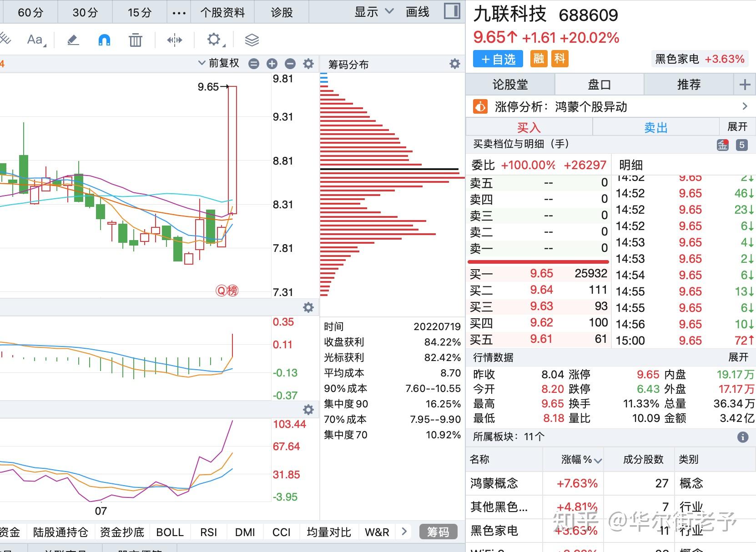Click the orange 涨停分析 icon
The width and height of the screenshot is (756, 552).
(x=480, y=106)
